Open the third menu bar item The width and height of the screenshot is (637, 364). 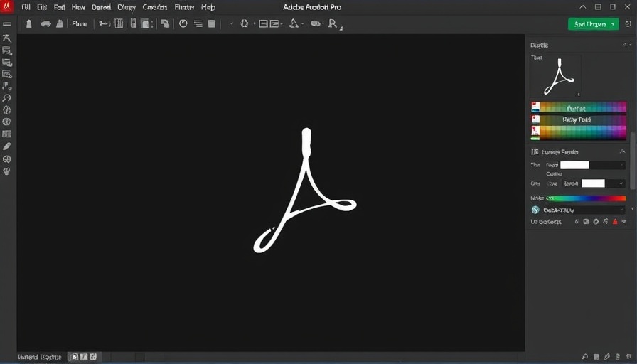[x=59, y=7]
